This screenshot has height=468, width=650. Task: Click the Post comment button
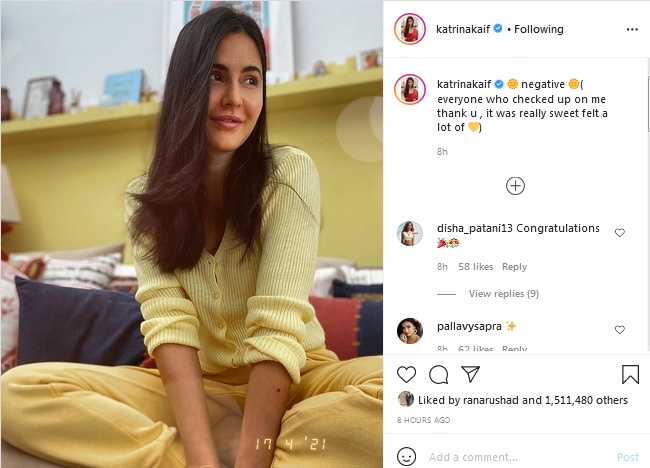(x=628, y=457)
